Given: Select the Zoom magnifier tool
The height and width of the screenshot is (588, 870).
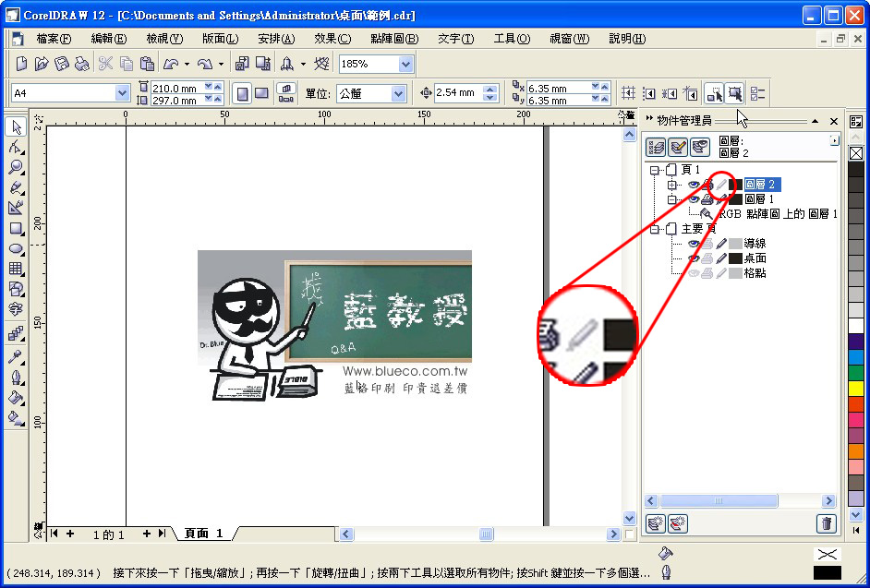Looking at the screenshot, I should click(16, 167).
